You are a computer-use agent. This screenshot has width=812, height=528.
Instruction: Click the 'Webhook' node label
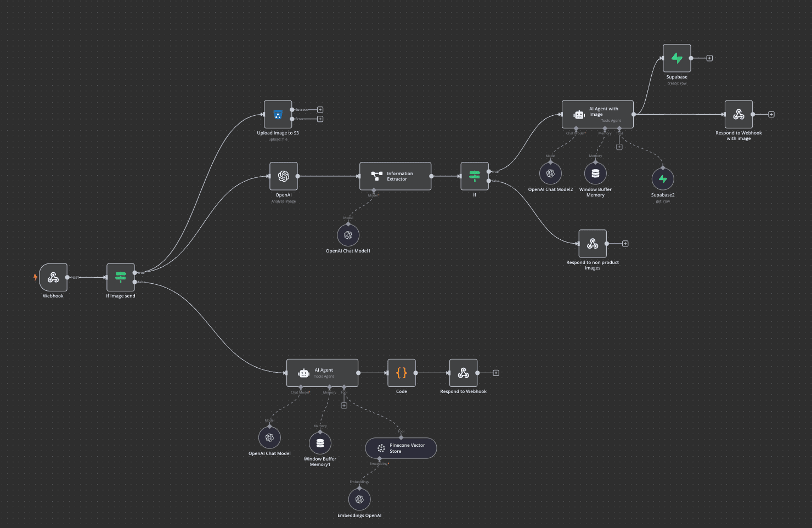(53, 296)
